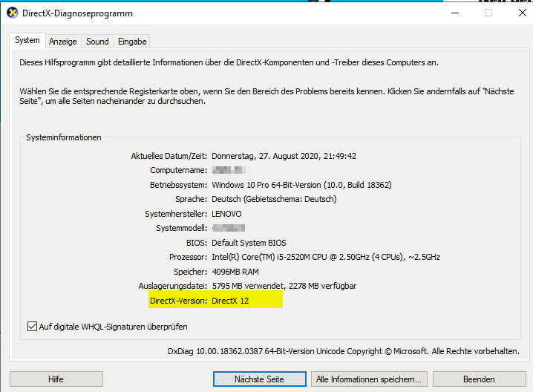Switch to the Anzeige tab
Viewport: 533px width, 392px height.
click(63, 42)
